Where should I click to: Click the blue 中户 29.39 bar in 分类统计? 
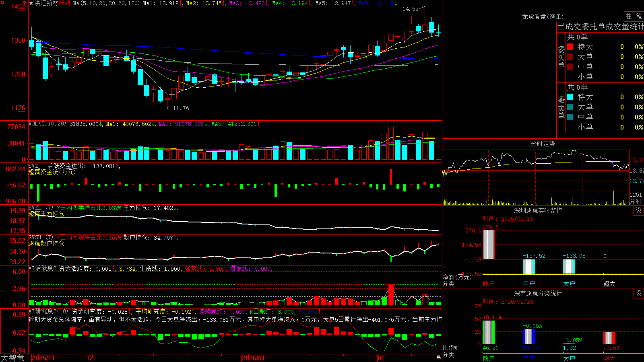528,337
